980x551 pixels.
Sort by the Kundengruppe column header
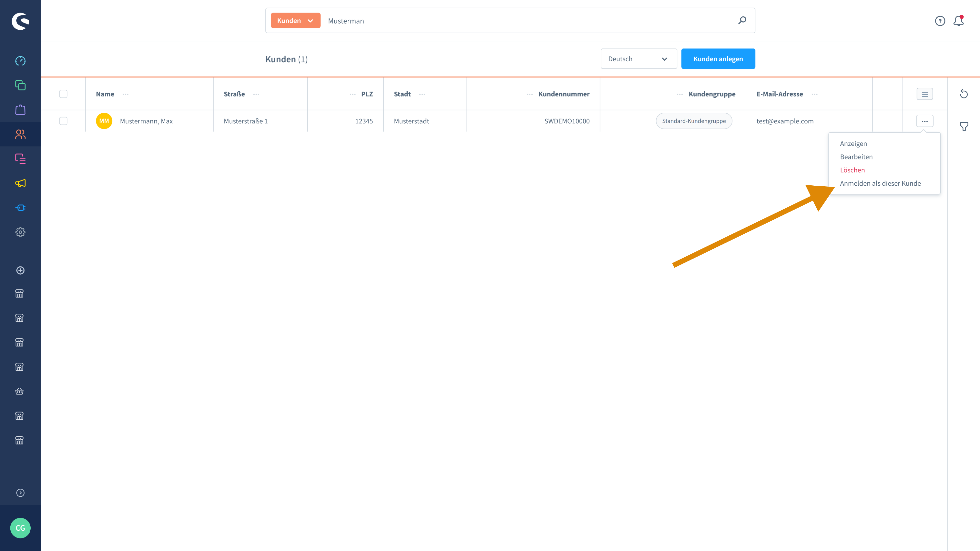coord(712,94)
